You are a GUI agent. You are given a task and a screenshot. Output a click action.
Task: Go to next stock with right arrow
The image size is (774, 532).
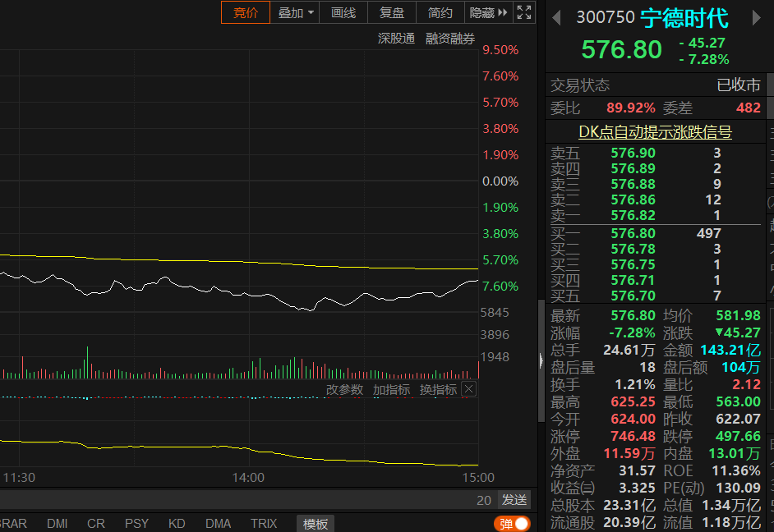[756, 18]
